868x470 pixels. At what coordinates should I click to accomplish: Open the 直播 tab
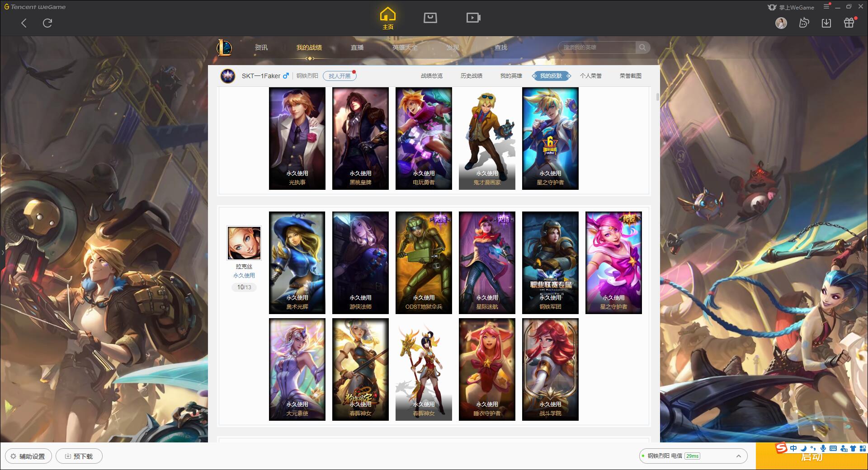(x=357, y=47)
